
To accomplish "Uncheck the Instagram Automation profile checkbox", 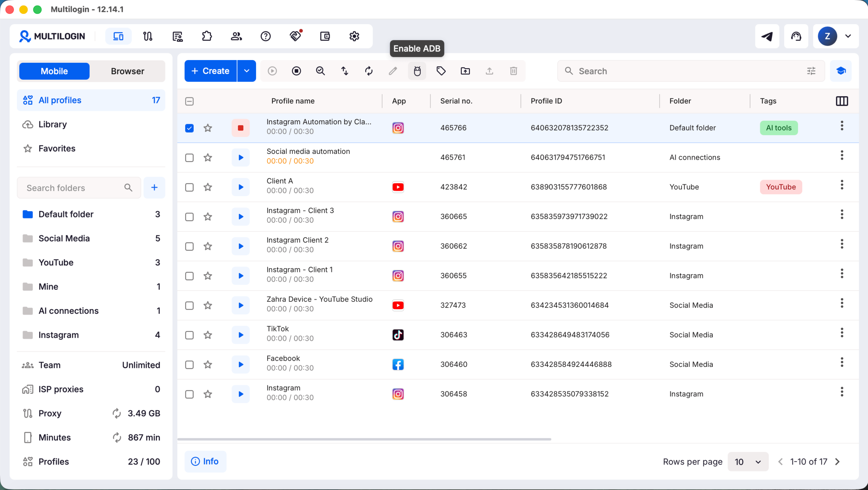I will 190,128.
